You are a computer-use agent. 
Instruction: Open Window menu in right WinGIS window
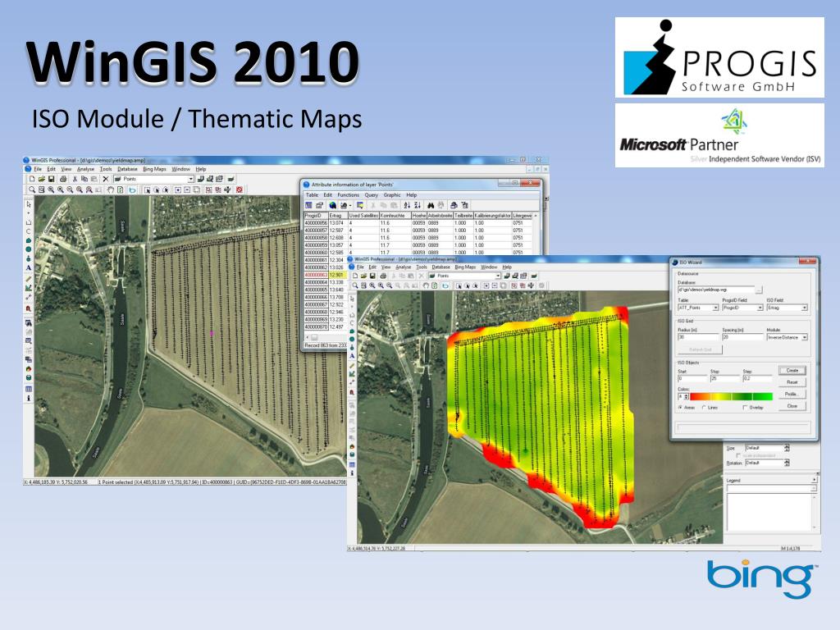(x=489, y=267)
